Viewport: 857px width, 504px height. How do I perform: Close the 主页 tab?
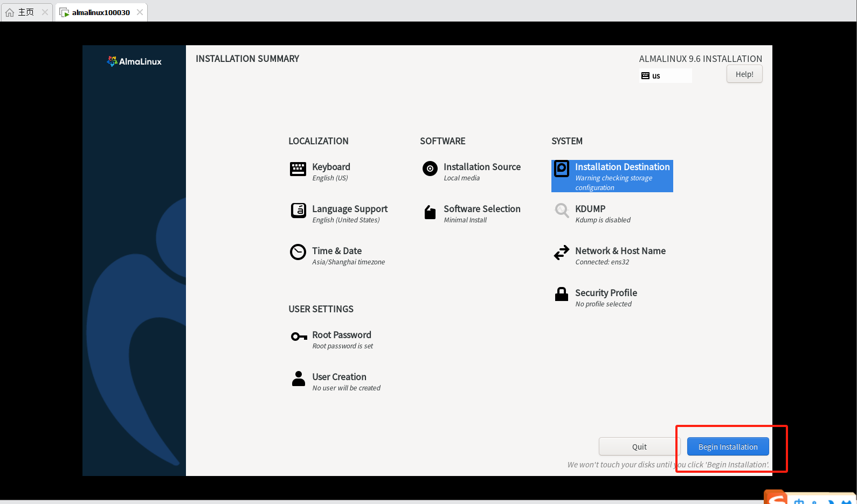(45, 12)
